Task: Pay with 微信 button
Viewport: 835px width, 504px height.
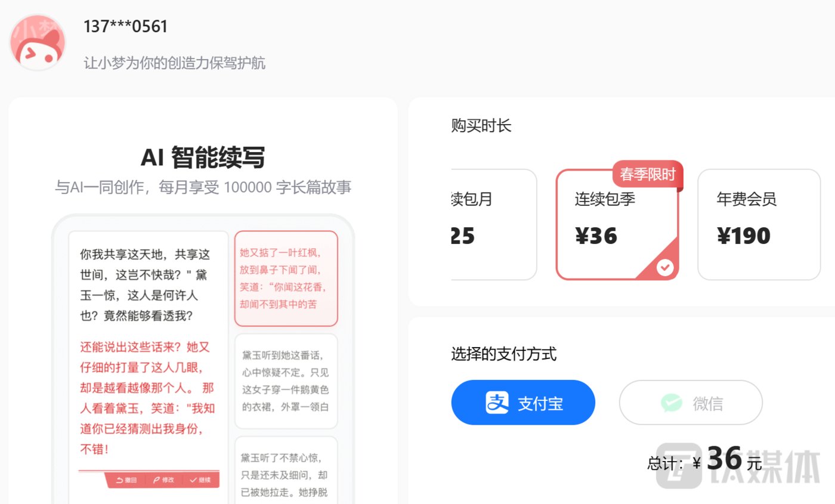Action: click(691, 403)
